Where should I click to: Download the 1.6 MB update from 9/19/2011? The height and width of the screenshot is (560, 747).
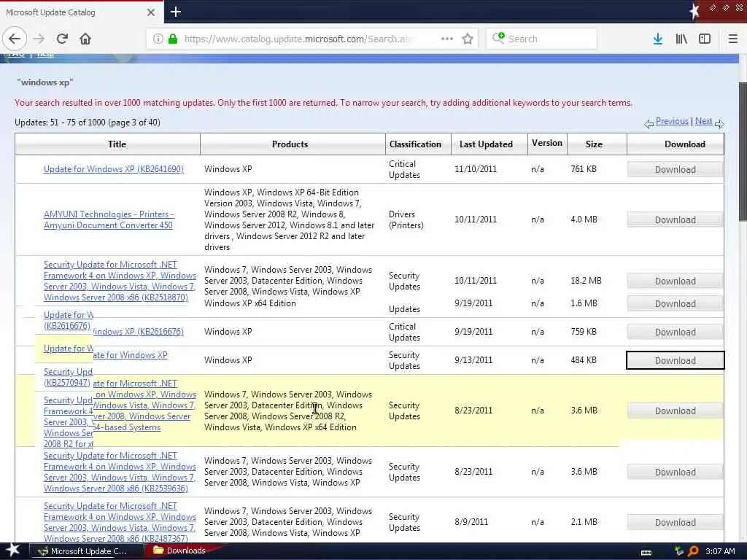[x=675, y=304]
